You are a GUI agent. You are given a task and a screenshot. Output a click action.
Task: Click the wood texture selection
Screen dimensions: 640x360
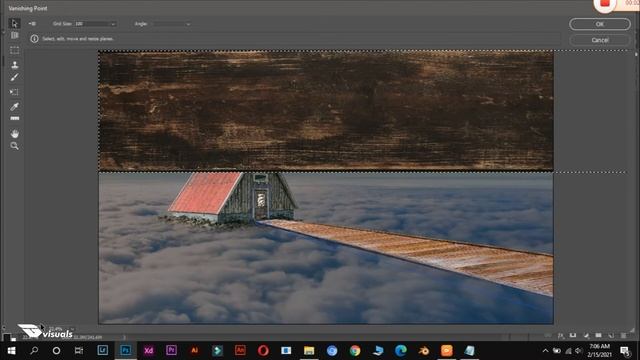326,110
